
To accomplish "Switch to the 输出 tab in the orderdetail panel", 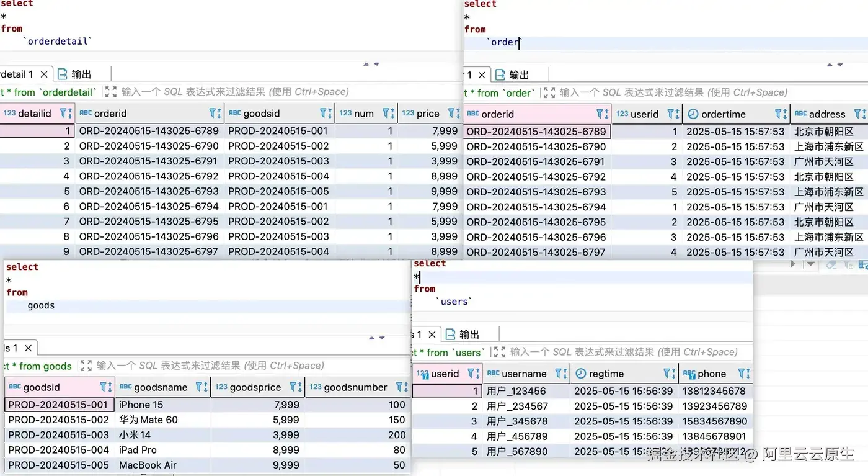I will [75, 74].
